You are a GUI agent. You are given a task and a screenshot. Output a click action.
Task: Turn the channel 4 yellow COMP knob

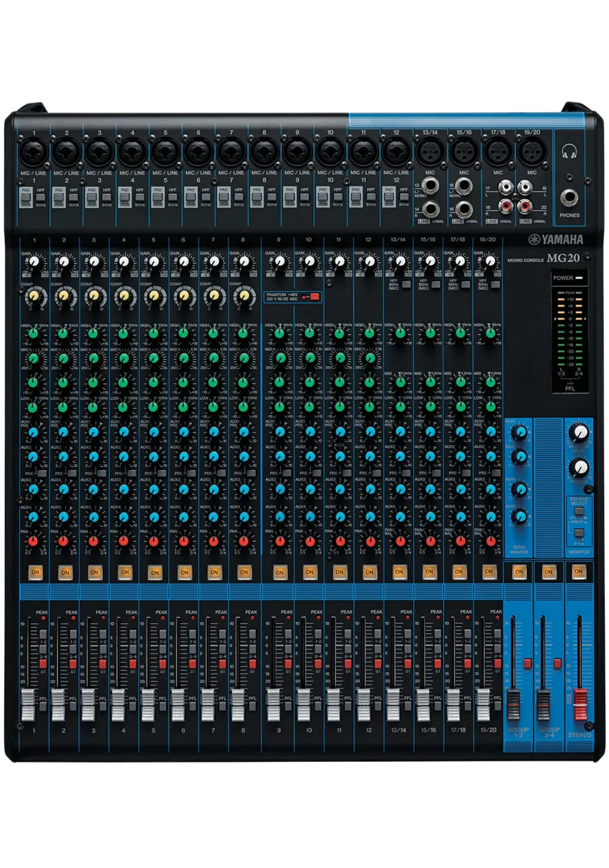pyautogui.click(x=123, y=295)
